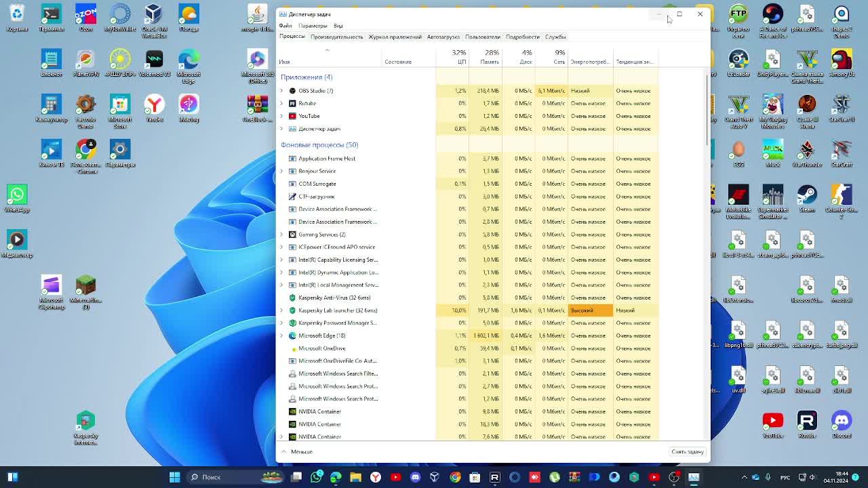Expand the Gaming Services (2) group
The image size is (868, 488).
(x=282, y=235)
